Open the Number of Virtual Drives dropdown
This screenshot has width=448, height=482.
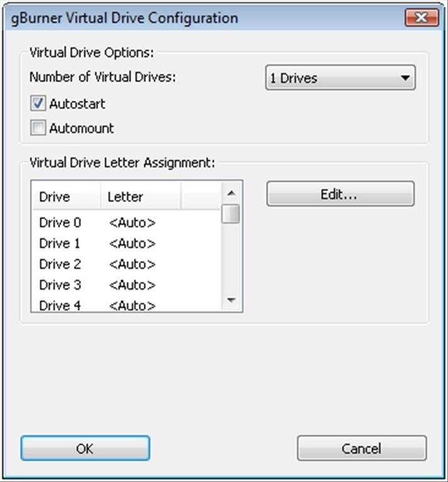click(x=341, y=78)
